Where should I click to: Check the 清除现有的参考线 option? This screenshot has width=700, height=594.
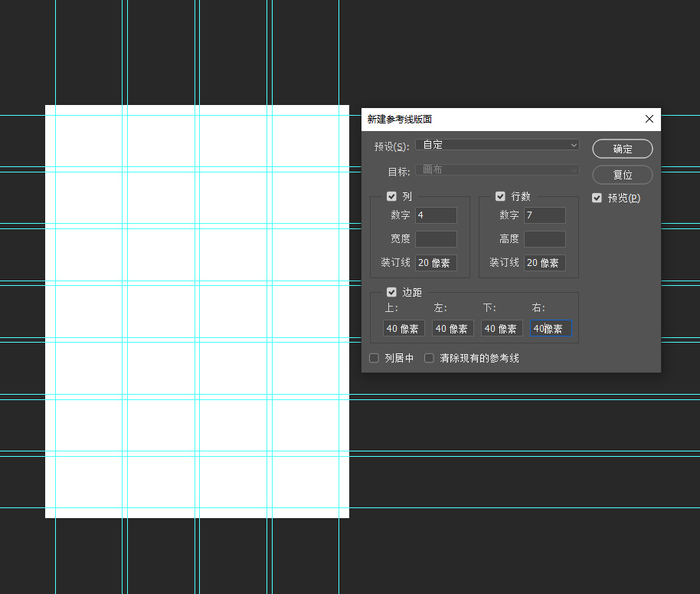click(430, 358)
